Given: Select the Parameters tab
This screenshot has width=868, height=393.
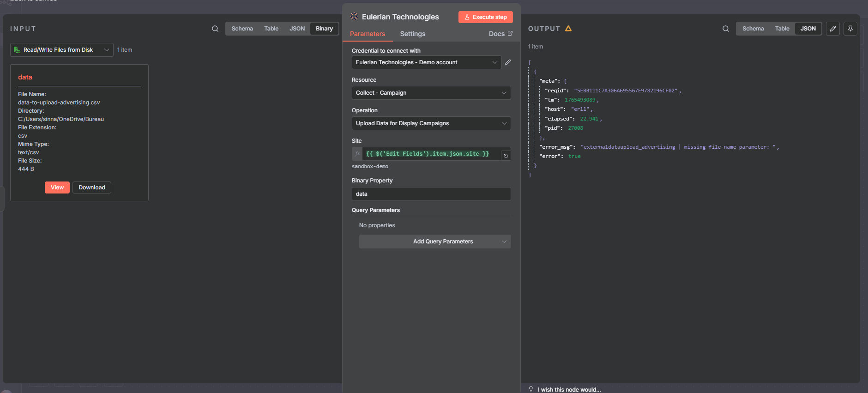Looking at the screenshot, I should point(367,34).
